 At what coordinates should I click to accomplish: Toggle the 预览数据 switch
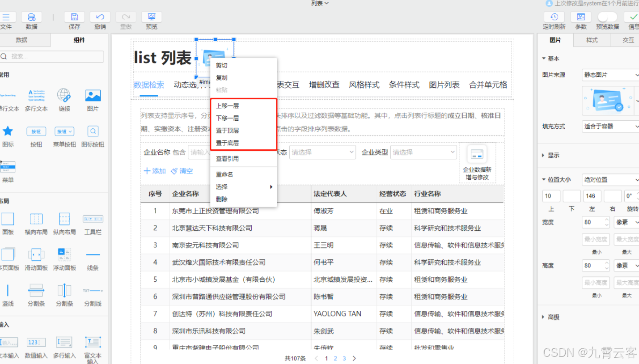pyautogui.click(x=607, y=17)
